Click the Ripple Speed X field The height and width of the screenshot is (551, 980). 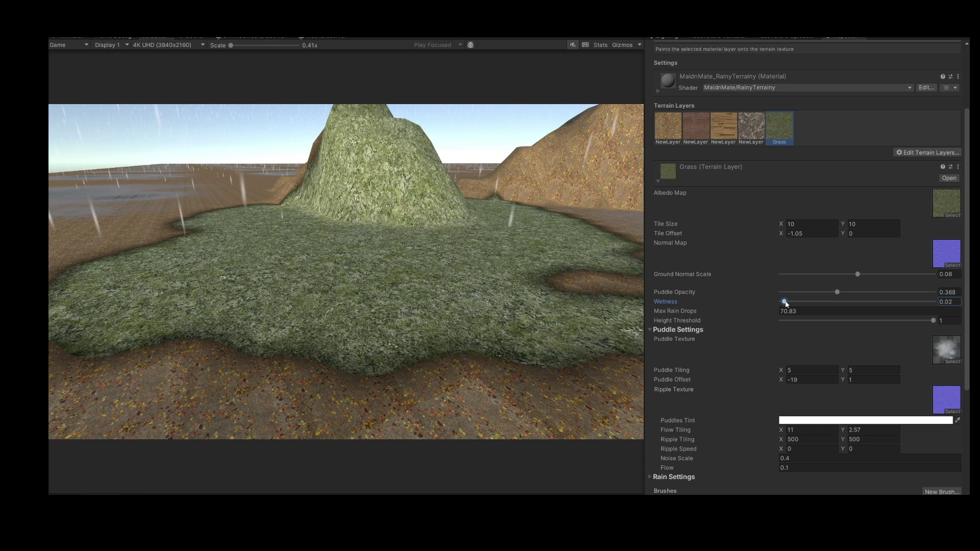click(812, 449)
